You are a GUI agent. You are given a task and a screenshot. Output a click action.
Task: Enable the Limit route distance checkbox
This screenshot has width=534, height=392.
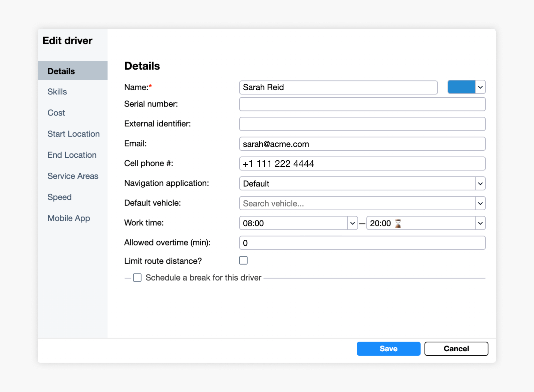243,261
